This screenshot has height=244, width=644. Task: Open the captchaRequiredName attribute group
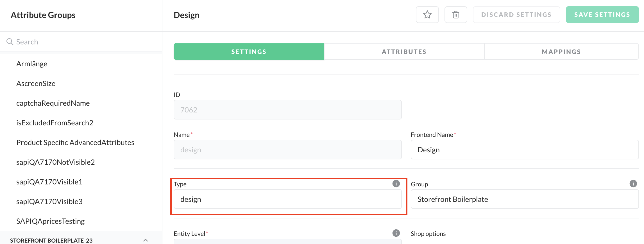point(53,103)
